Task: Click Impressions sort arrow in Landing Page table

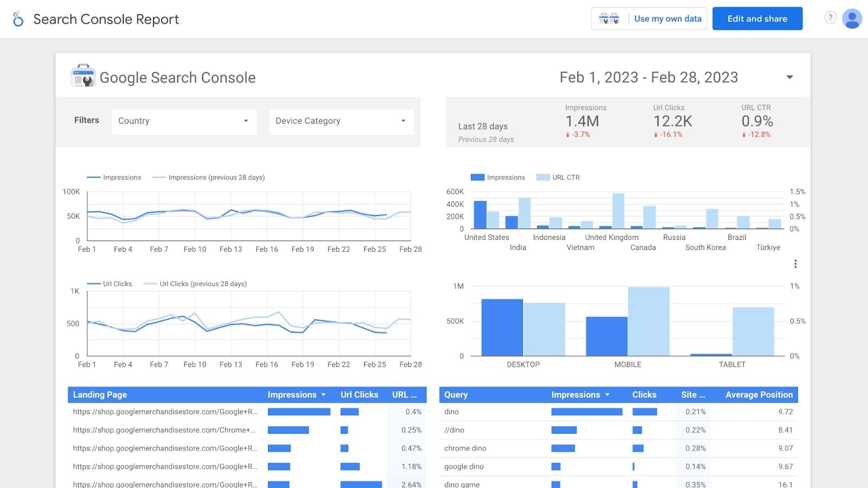Action: click(323, 395)
